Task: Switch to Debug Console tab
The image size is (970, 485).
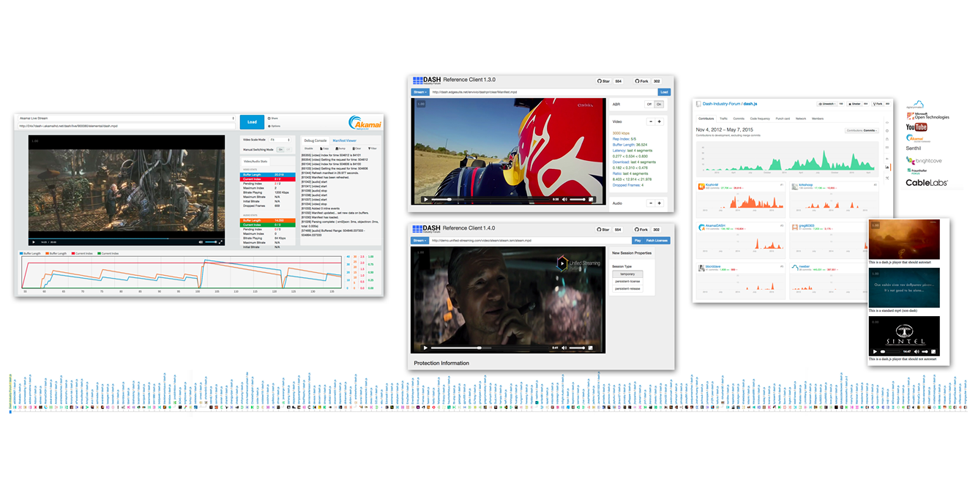Action: (315, 141)
